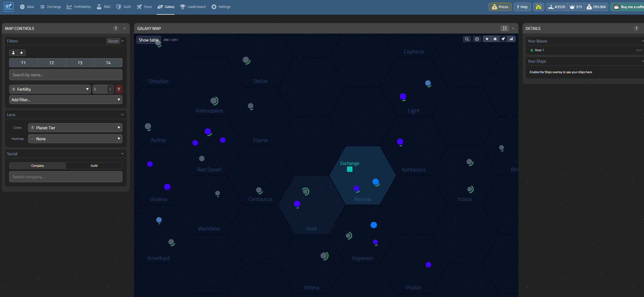This screenshot has height=297, width=644.
Task: Open the Exchange tab
Action: point(50,7)
